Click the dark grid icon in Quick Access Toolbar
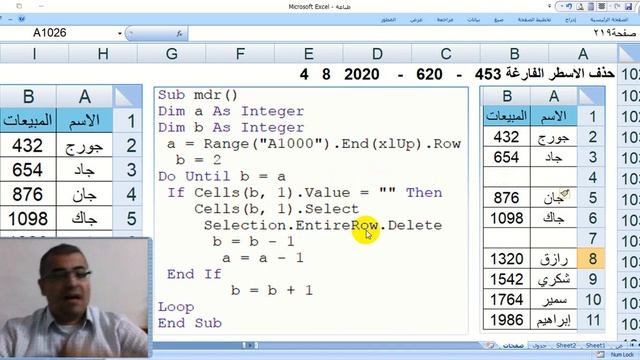 (602, 6)
